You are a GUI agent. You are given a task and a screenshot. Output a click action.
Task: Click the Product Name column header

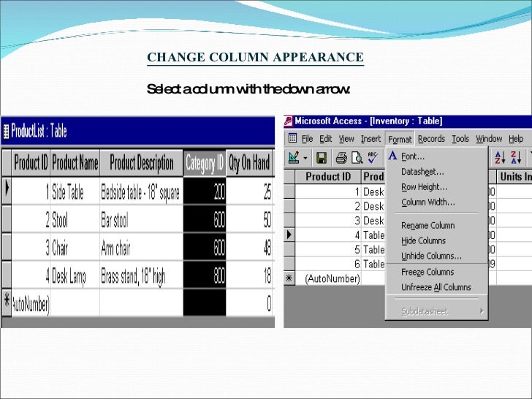click(75, 163)
